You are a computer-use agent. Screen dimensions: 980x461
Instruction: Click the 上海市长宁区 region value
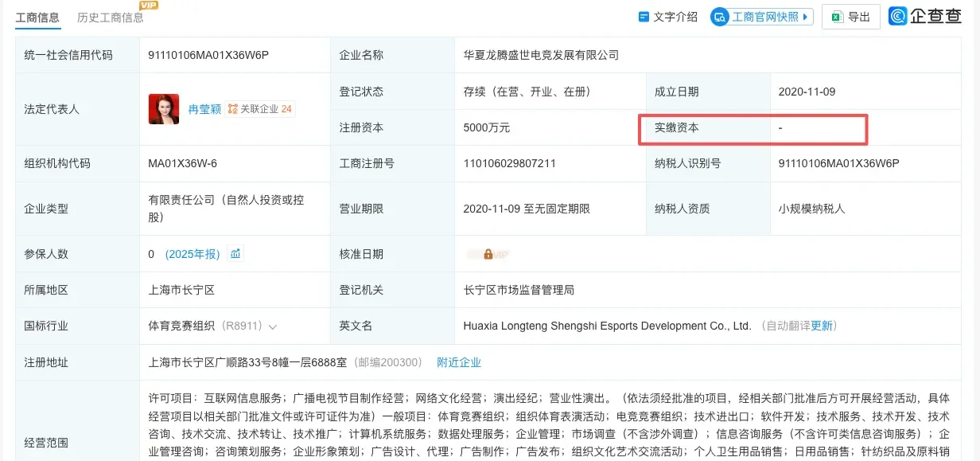coord(181,290)
